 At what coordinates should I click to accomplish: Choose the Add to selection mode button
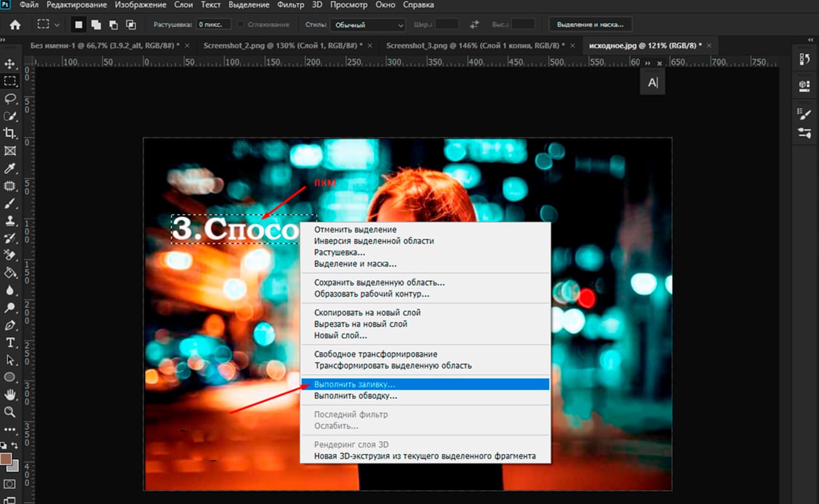[x=96, y=25]
